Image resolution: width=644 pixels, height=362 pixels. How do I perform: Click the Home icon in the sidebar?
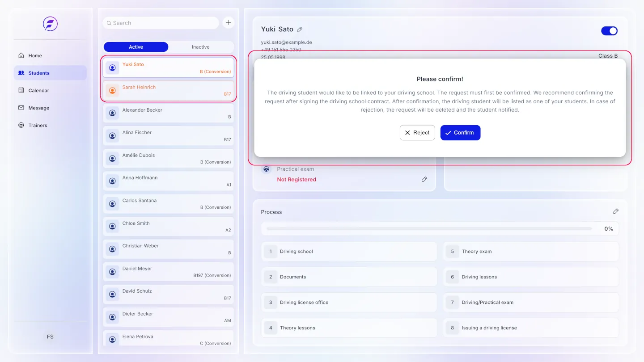click(21, 55)
